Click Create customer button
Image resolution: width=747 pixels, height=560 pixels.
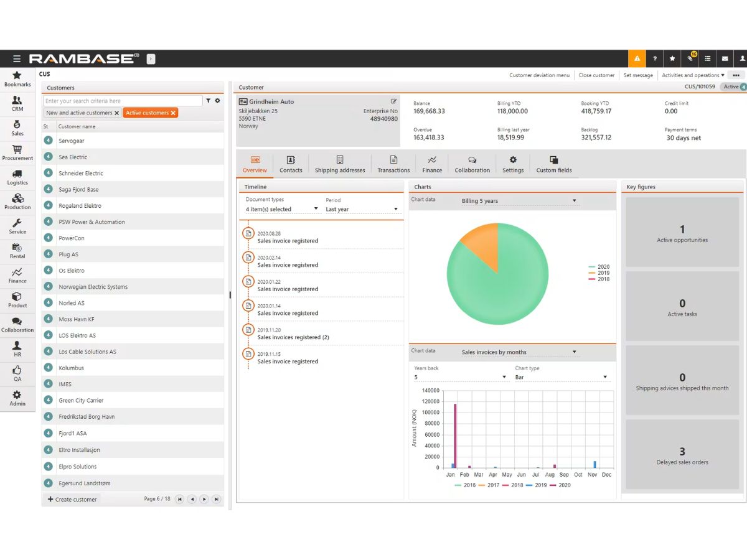click(x=72, y=499)
